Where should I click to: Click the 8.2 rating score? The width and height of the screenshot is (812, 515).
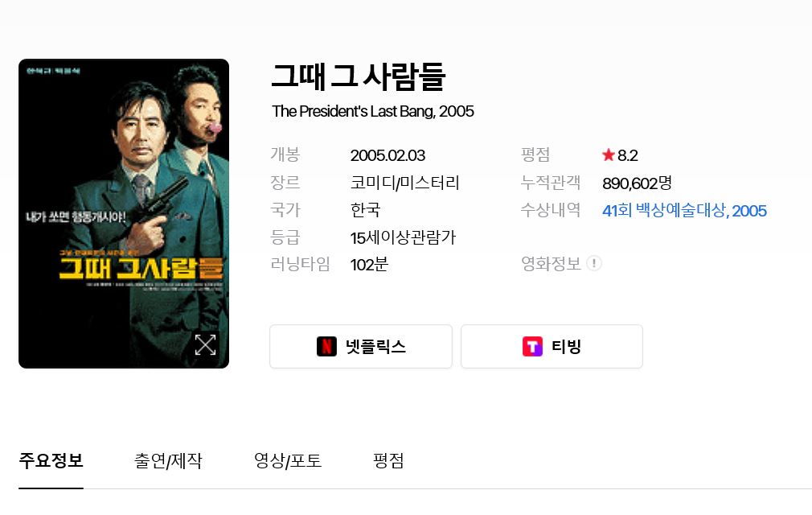628,155
